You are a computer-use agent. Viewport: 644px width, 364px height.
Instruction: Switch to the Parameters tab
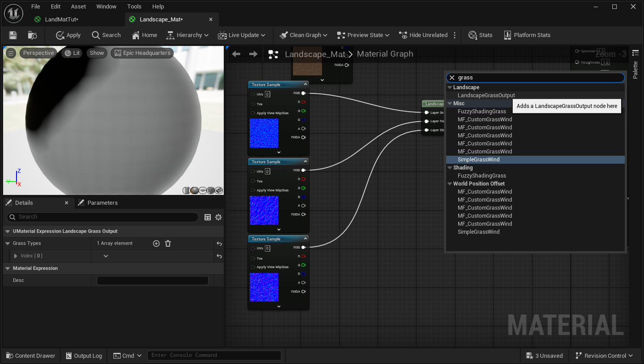coord(98,203)
